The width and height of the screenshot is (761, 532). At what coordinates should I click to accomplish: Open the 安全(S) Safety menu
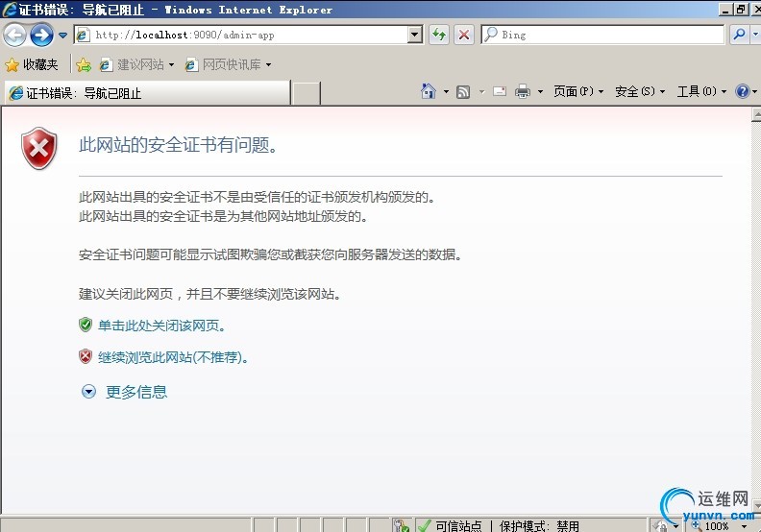point(640,91)
